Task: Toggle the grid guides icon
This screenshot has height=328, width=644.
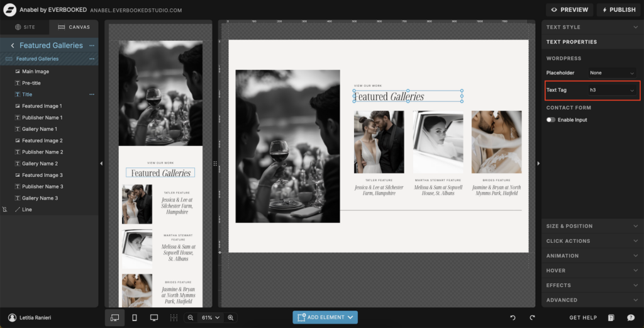Action: 174,318
